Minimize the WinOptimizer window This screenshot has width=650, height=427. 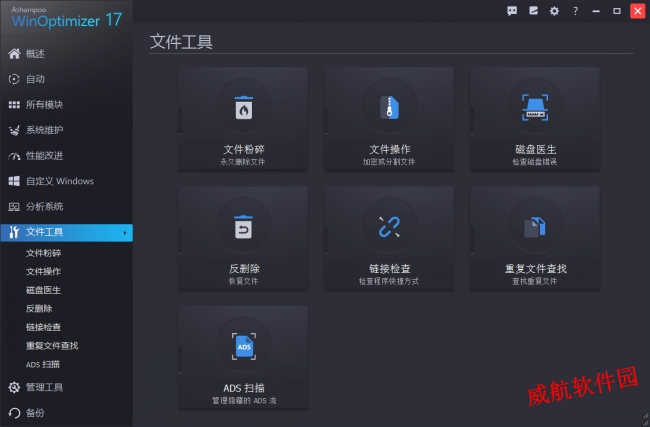596,11
